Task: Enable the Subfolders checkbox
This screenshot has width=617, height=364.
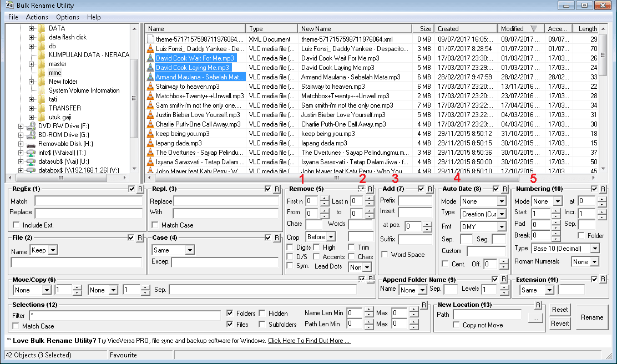Action: 262,324
